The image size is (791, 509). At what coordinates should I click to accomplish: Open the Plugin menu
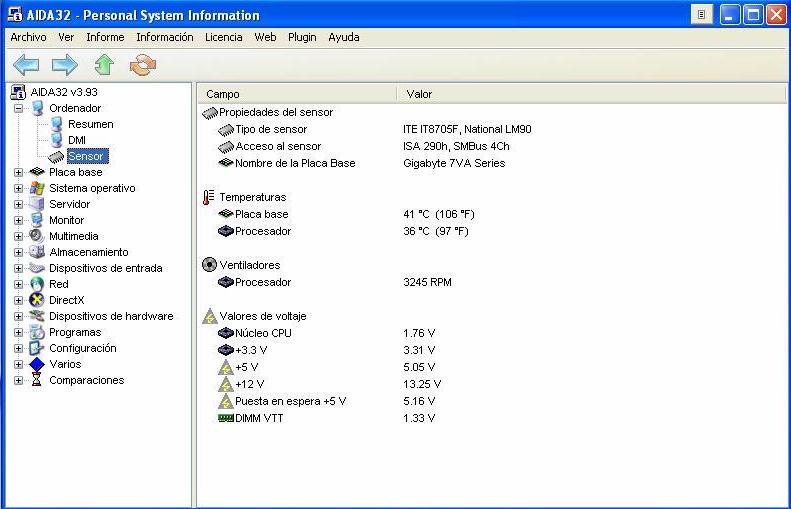pyautogui.click(x=302, y=37)
